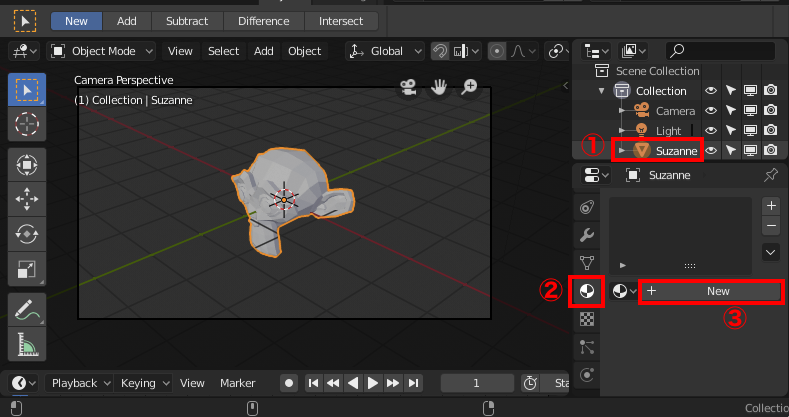
Task: Open the Physics properties tab
Action: (x=587, y=375)
